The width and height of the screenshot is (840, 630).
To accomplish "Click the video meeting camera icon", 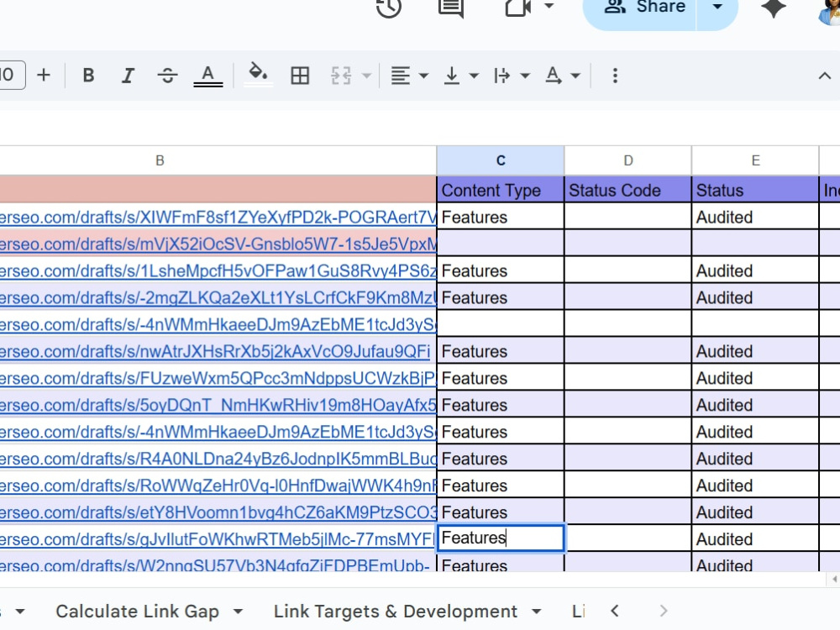I will coord(517,8).
